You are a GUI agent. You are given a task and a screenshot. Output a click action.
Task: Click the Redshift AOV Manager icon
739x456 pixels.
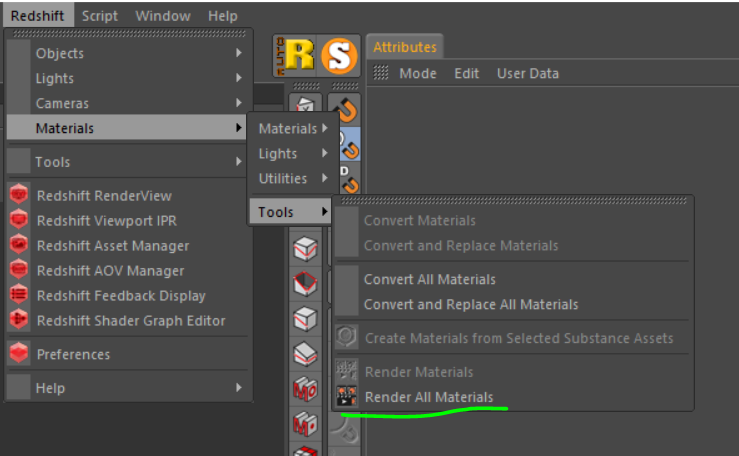tap(19, 269)
